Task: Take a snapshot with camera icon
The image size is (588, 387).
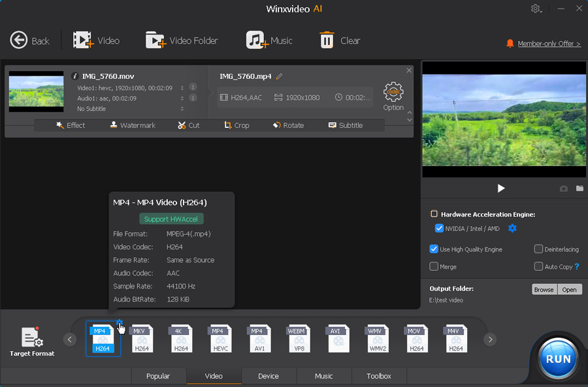Action: tap(564, 189)
